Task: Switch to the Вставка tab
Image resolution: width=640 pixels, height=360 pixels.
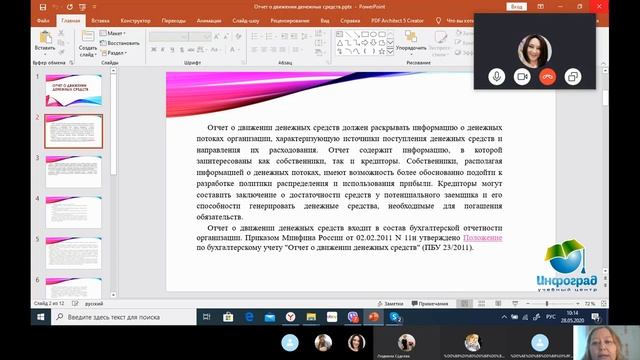Action: pyautogui.click(x=100, y=20)
